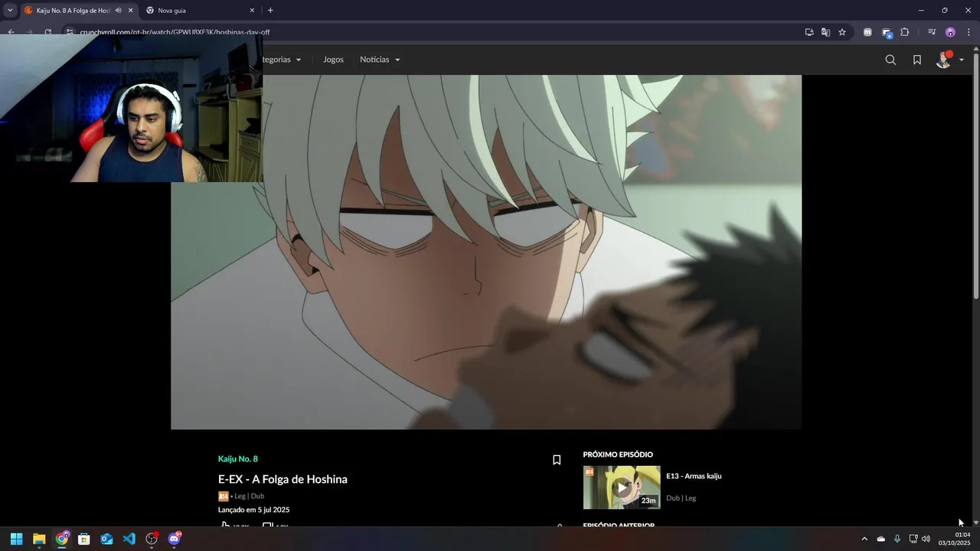View site information icon in address bar
980x551 pixels.
69,32
